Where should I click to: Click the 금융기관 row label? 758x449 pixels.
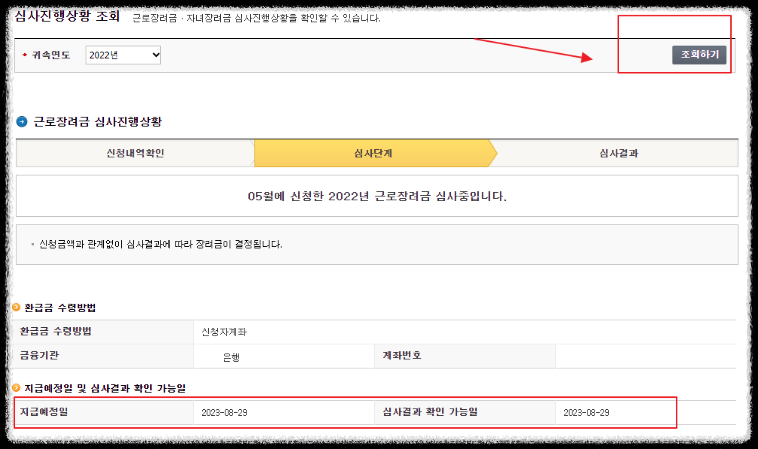point(39,355)
